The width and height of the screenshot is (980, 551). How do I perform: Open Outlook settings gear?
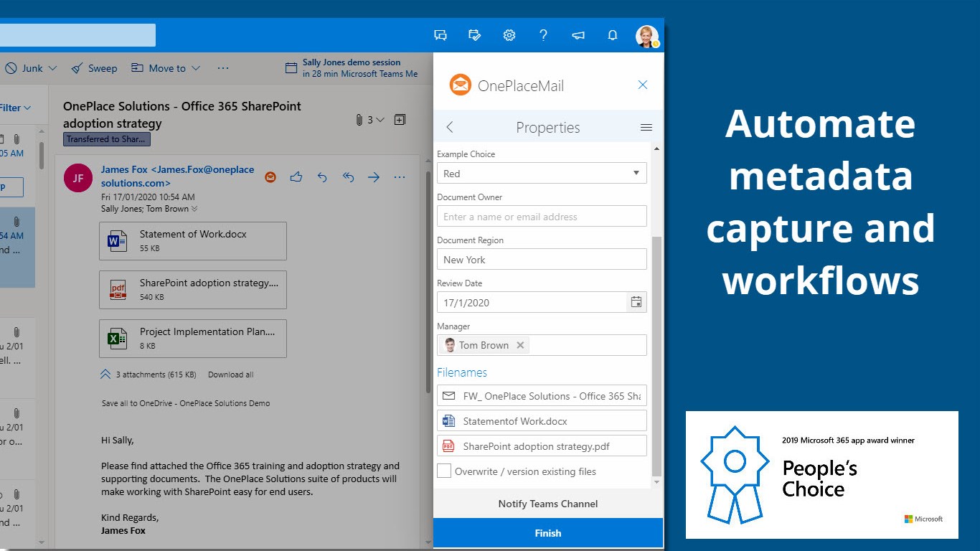click(x=509, y=35)
